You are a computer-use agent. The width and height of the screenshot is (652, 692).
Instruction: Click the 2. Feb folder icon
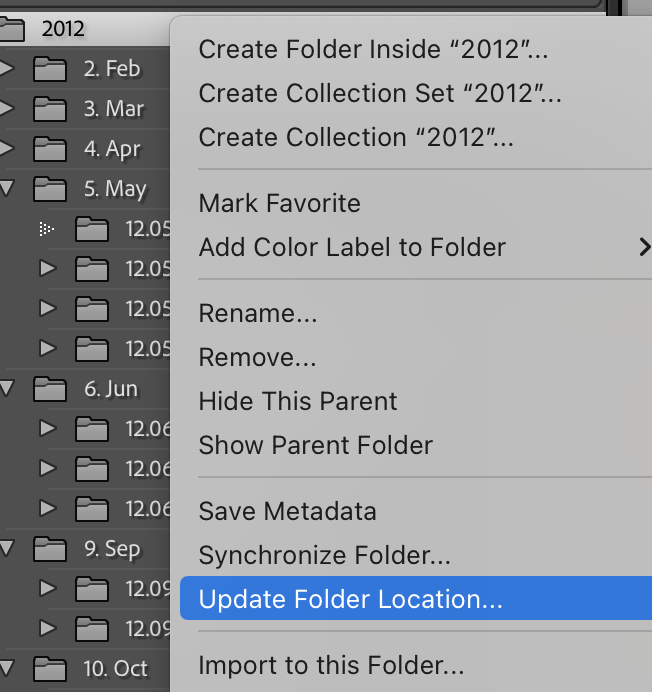tap(50, 69)
